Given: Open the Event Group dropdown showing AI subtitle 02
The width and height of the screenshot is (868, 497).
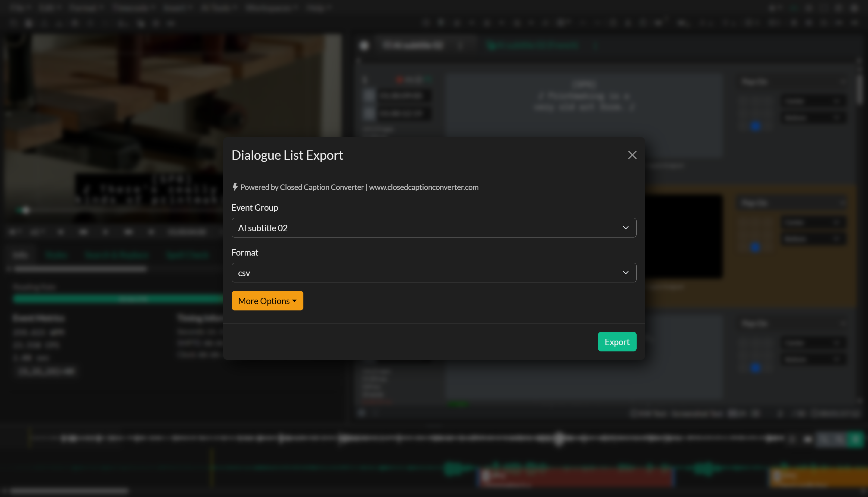Looking at the screenshot, I should [434, 228].
